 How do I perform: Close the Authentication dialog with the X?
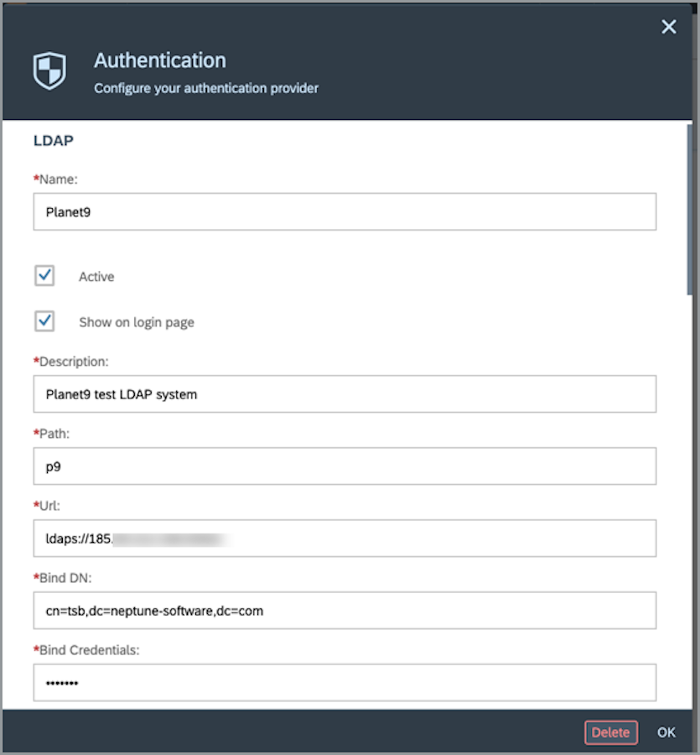tap(668, 28)
